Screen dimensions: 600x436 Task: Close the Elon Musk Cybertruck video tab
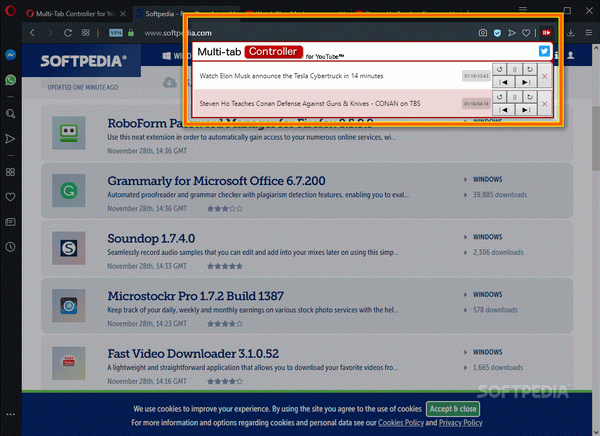click(545, 76)
